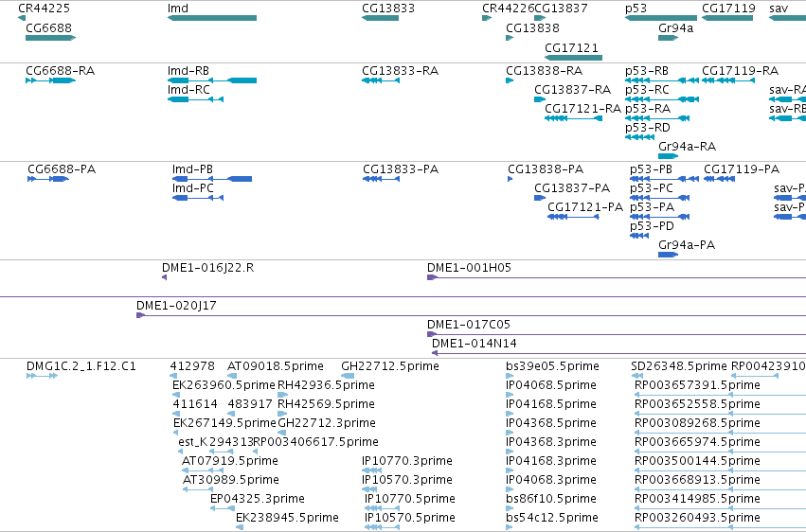Screen dimensions: 806x532
Task: Click the CG6688 gene glyph
Action: coord(51,38)
